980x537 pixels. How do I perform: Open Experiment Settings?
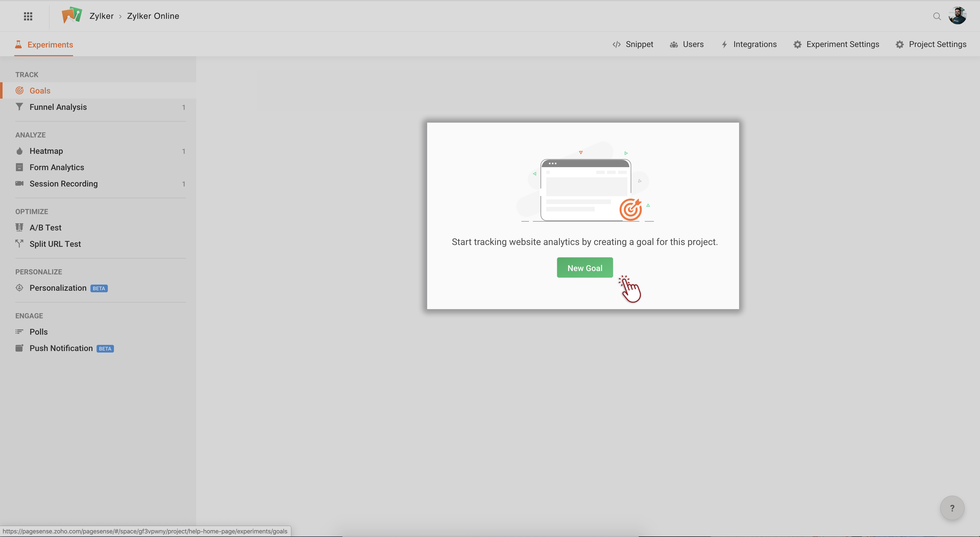click(836, 44)
